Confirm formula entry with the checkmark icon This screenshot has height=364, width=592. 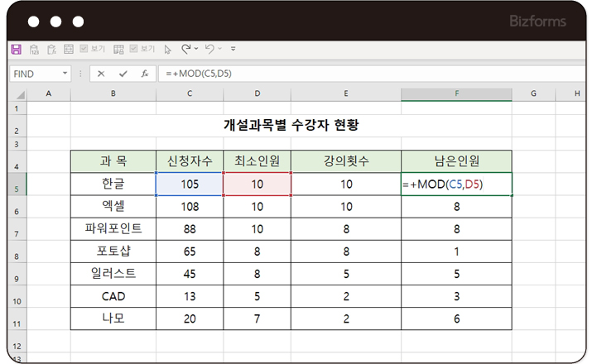coord(123,74)
